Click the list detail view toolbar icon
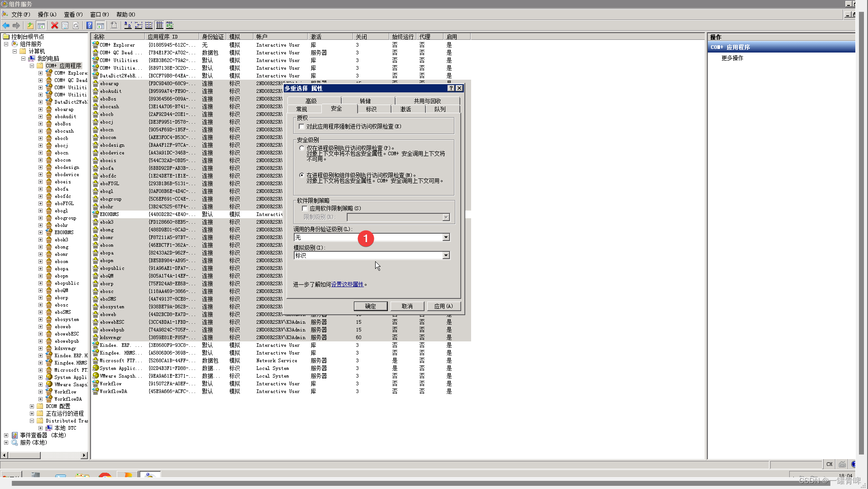The height and width of the screenshot is (489, 868). pyautogui.click(x=159, y=25)
